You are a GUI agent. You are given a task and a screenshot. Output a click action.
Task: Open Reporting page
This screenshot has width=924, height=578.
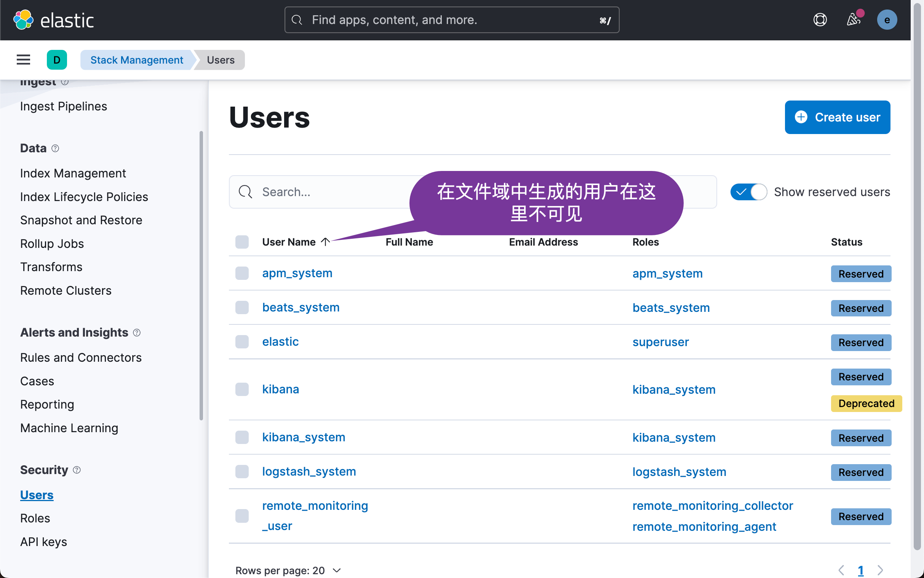pyautogui.click(x=47, y=404)
